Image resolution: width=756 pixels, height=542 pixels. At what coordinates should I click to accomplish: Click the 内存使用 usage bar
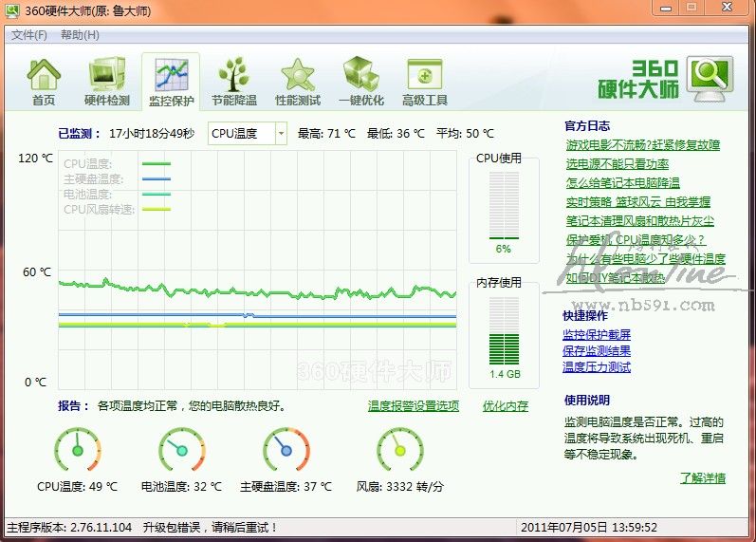point(504,330)
